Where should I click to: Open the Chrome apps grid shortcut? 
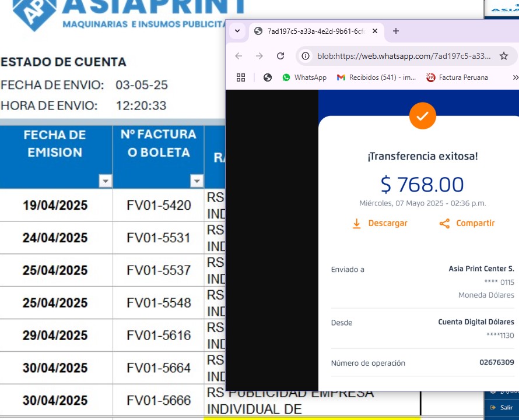(240, 77)
